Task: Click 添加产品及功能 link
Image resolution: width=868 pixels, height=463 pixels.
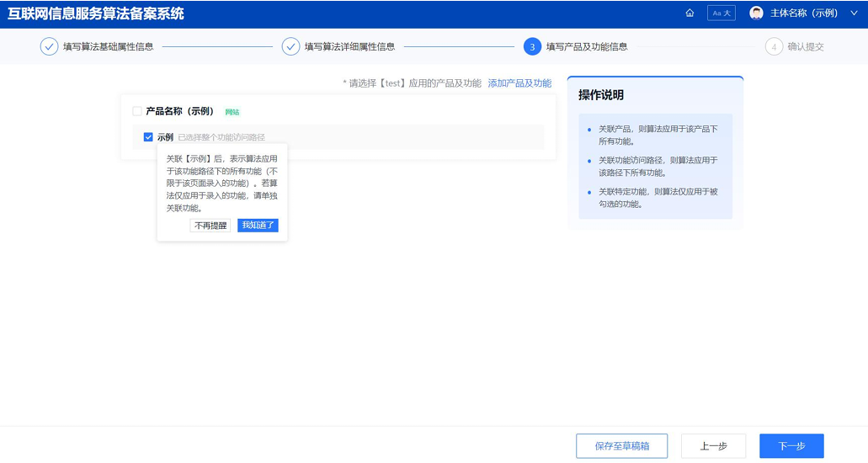Action: [519, 83]
